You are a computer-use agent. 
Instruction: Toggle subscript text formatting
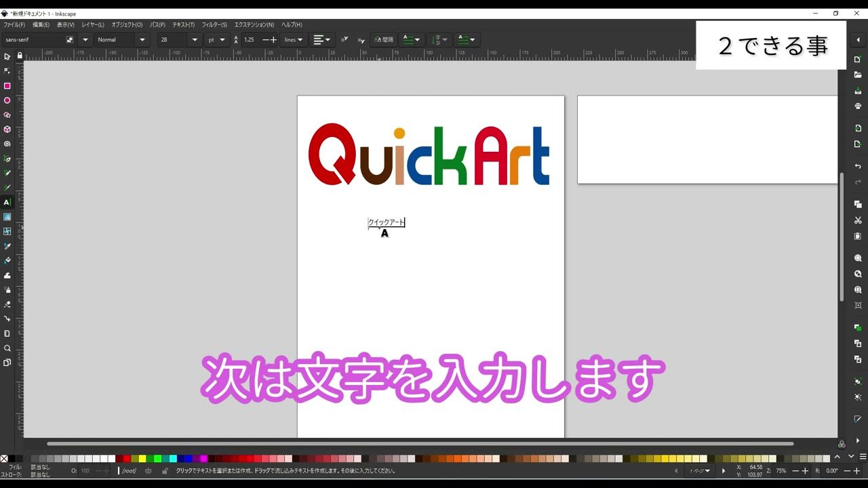(x=361, y=39)
